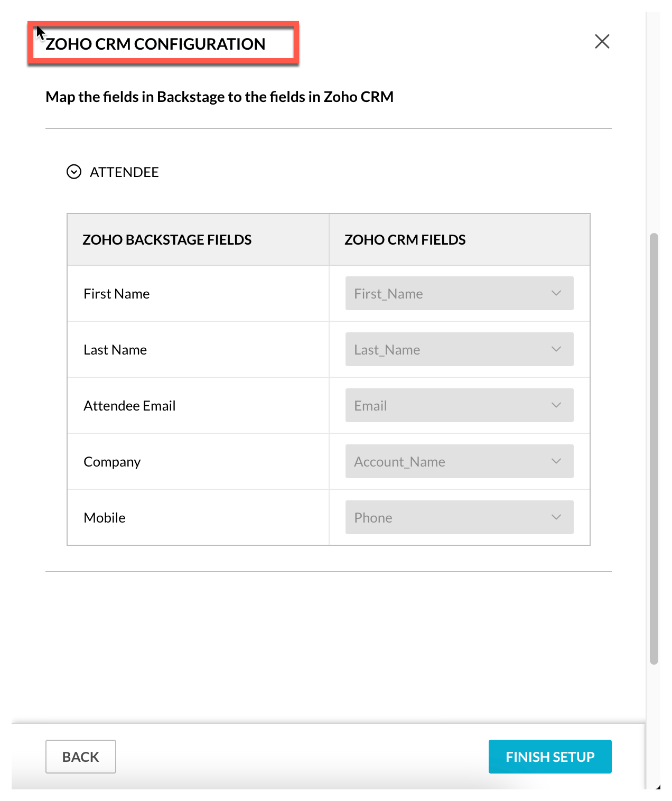Viewport: 672px width, 801px height.
Task: Click the Finish Setup button
Action: pyautogui.click(x=549, y=757)
